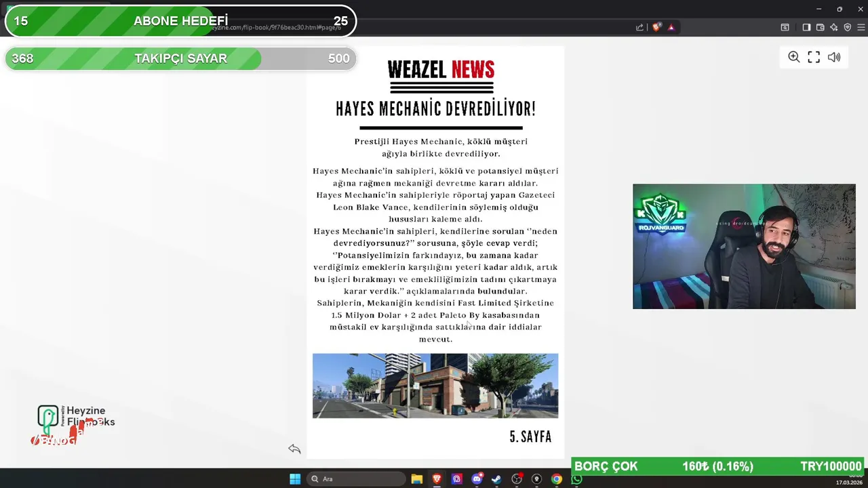Enter fullscreen mode in the flipbook
Image resolution: width=868 pixels, height=488 pixels.
click(814, 57)
